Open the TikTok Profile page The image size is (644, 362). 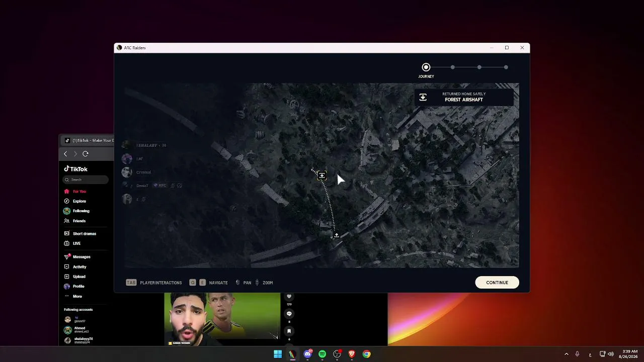74,287
